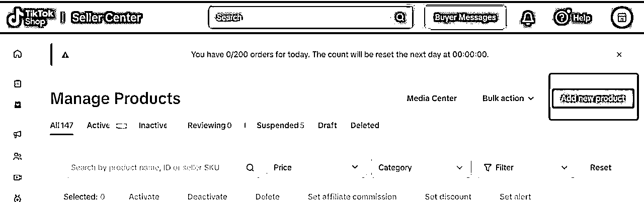Expand the Bulk action dropdown
Viewport: 644px width, 202px height.
(508, 98)
